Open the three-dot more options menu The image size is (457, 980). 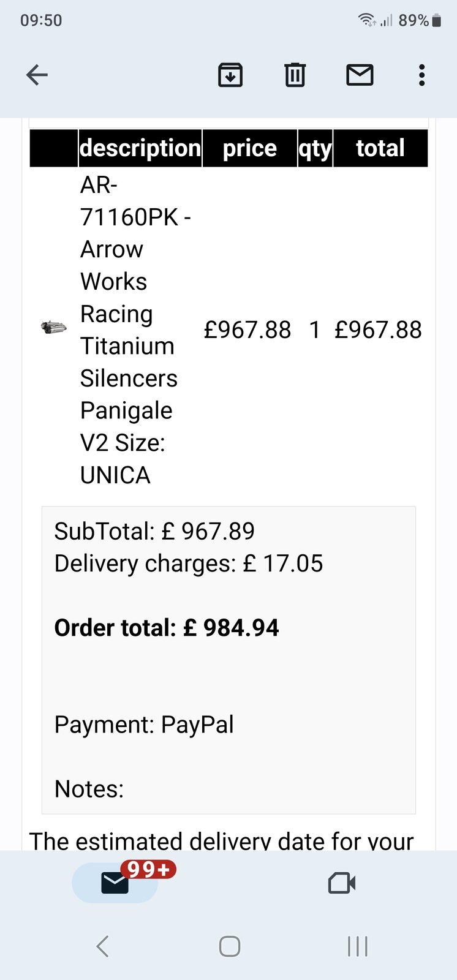pos(421,75)
